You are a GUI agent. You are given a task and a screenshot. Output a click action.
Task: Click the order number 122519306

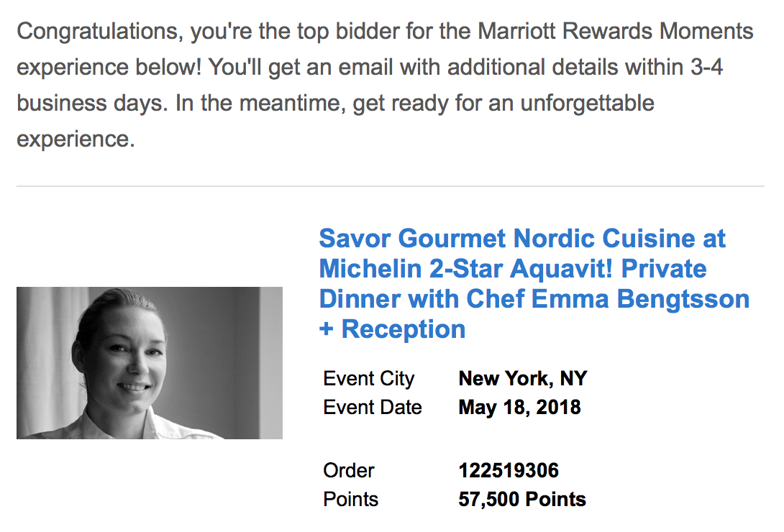click(509, 470)
